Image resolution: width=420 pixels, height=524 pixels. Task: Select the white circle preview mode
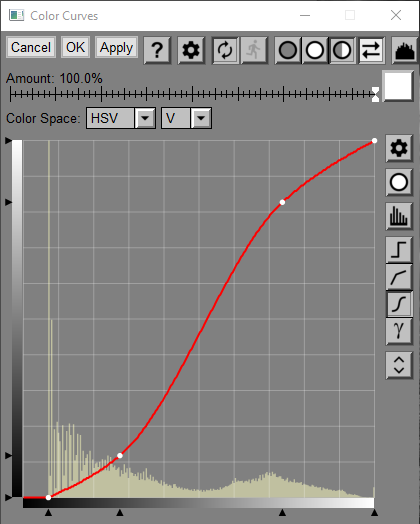[x=315, y=50]
